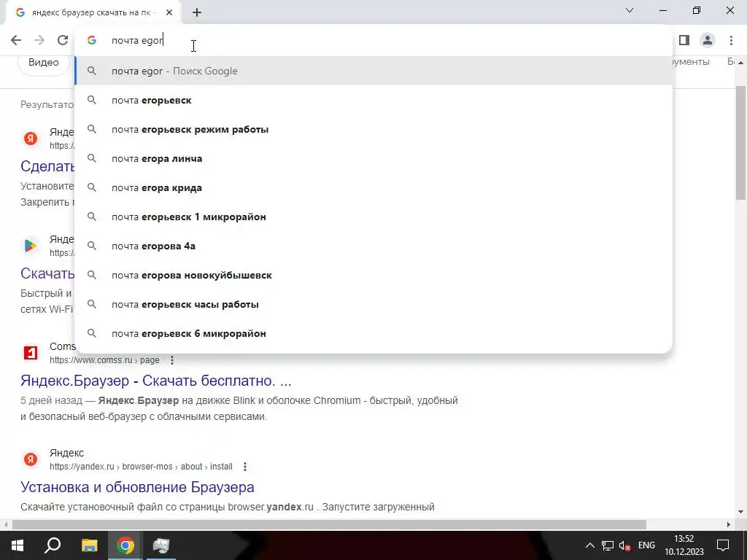This screenshot has width=747, height=560.
Task: Close the Яндекс браузер tab
Action: (169, 12)
